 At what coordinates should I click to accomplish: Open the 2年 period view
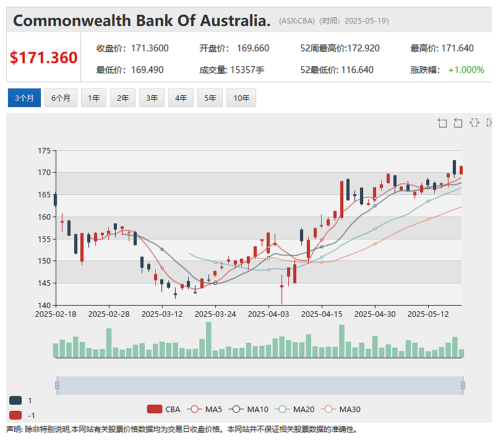(122, 98)
